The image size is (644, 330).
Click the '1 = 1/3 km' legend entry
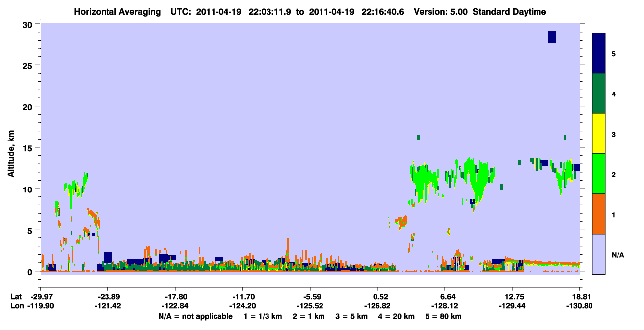pos(263,316)
